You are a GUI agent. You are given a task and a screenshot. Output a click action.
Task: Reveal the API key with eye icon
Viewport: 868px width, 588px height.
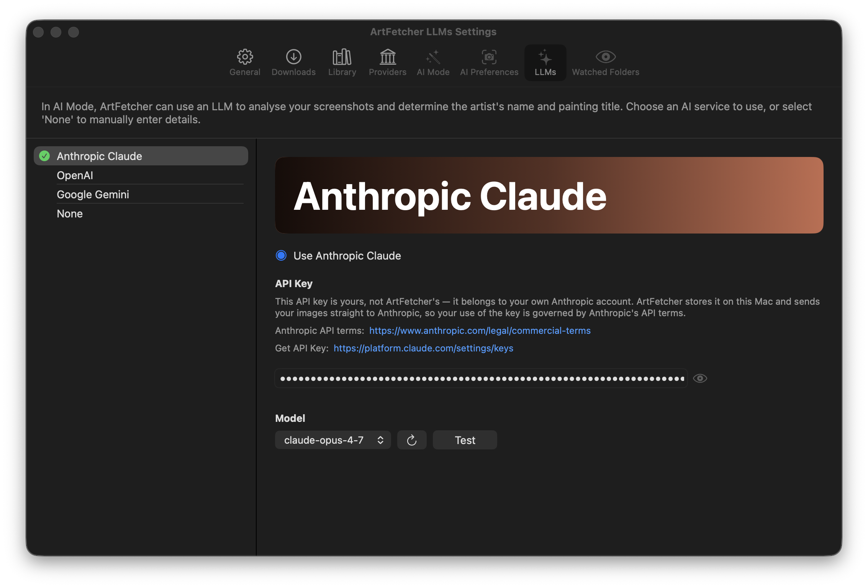(700, 378)
